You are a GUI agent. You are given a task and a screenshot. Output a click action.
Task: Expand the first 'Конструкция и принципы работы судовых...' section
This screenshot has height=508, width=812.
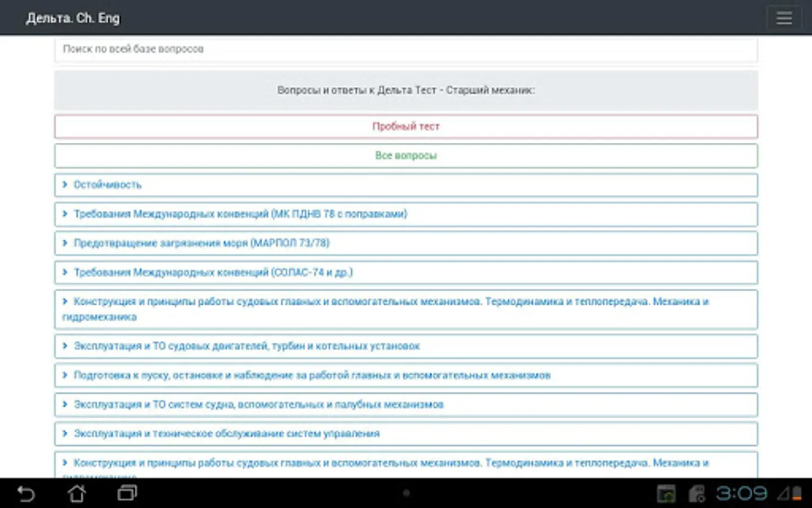(x=406, y=309)
